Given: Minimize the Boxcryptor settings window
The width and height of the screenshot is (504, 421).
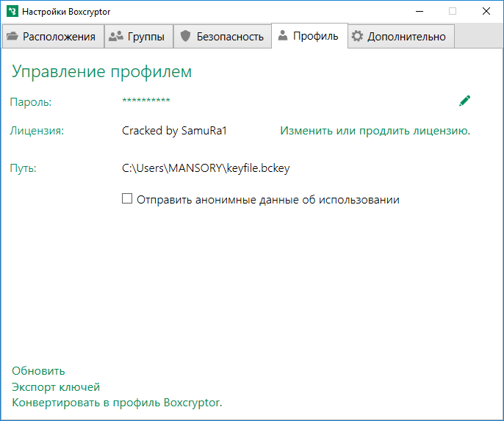Looking at the screenshot, I should coord(419,11).
